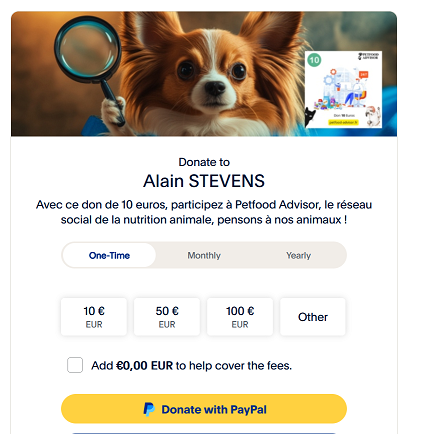Choose the 10 € EUR donation amount
The width and height of the screenshot is (426, 434).
(94, 317)
